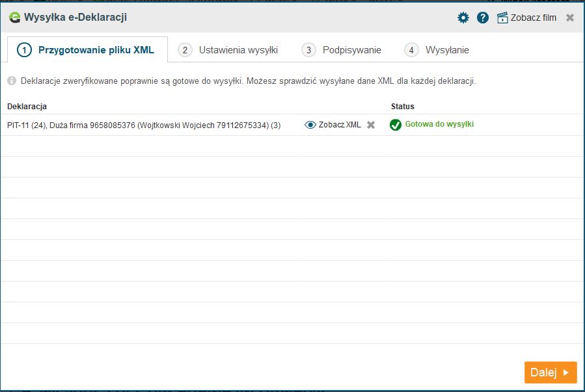Image resolution: width=585 pixels, height=392 pixels.
Task: Click the Wysyłka e-Deklaracji title text
Action: tap(75, 17)
